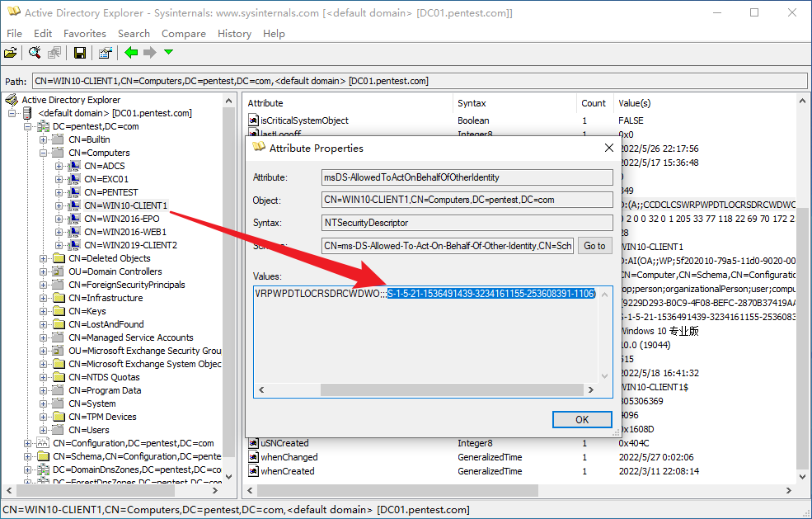The height and width of the screenshot is (519, 812).
Task: Click the Values box horizontal scrollbar
Action: tap(452, 390)
